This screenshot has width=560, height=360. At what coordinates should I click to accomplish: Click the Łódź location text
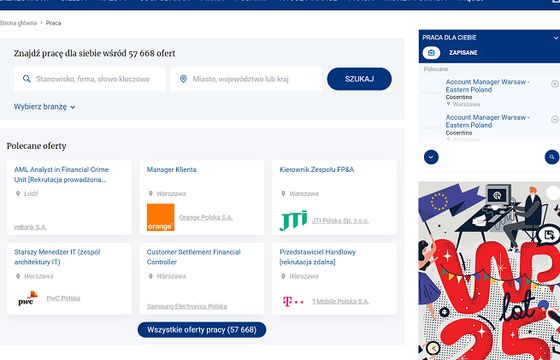(31, 194)
